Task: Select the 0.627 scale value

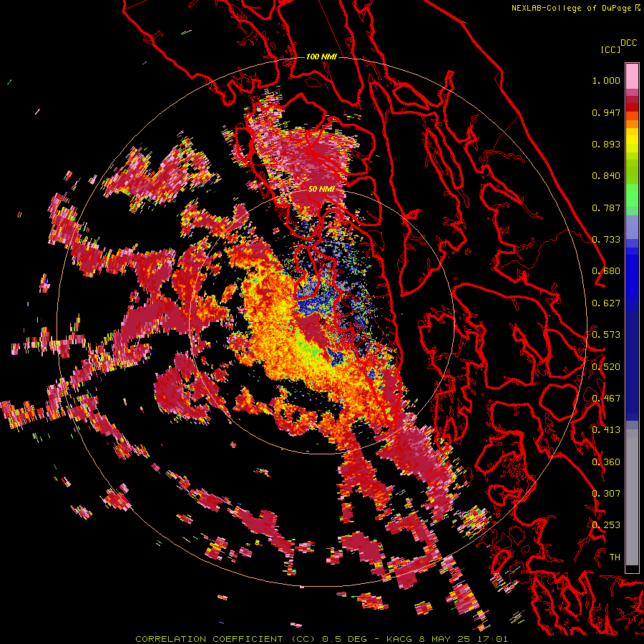Action: 606,303
